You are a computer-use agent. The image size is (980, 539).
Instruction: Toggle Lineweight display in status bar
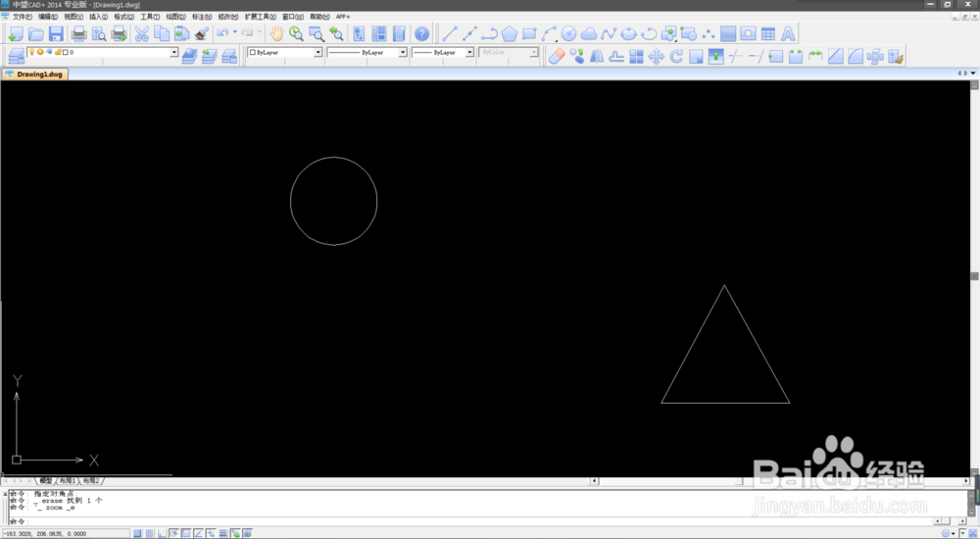tap(223, 533)
